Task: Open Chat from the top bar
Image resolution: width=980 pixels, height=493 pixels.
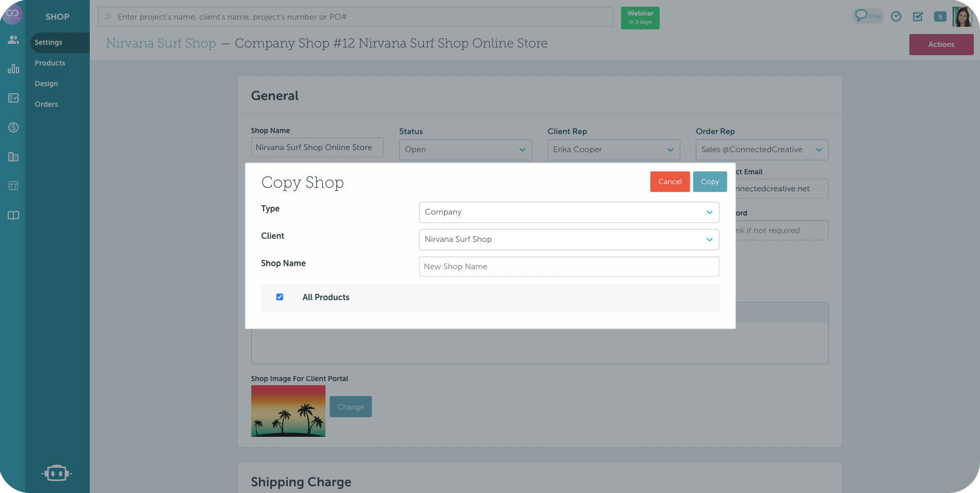Action: [868, 16]
